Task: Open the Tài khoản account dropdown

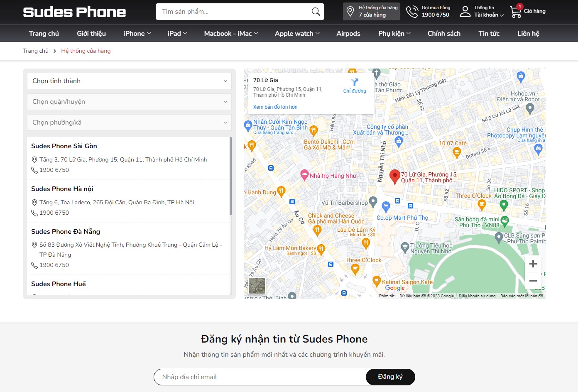Action: click(489, 15)
